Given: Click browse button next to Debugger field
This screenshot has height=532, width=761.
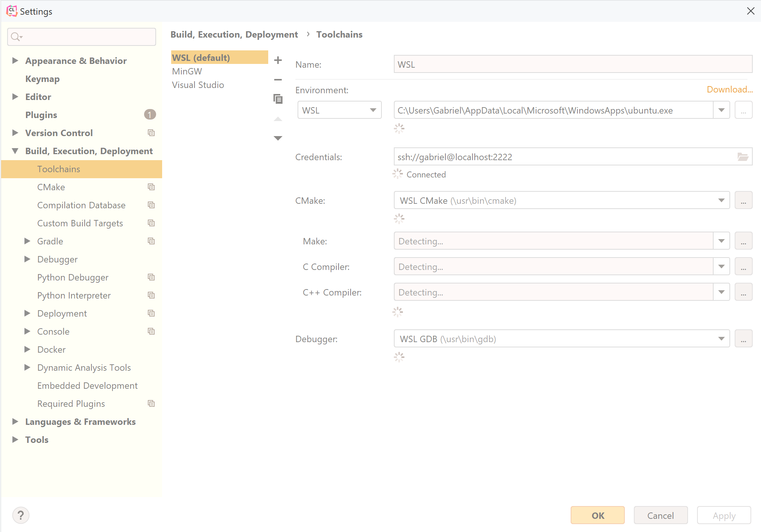Looking at the screenshot, I should pos(743,339).
